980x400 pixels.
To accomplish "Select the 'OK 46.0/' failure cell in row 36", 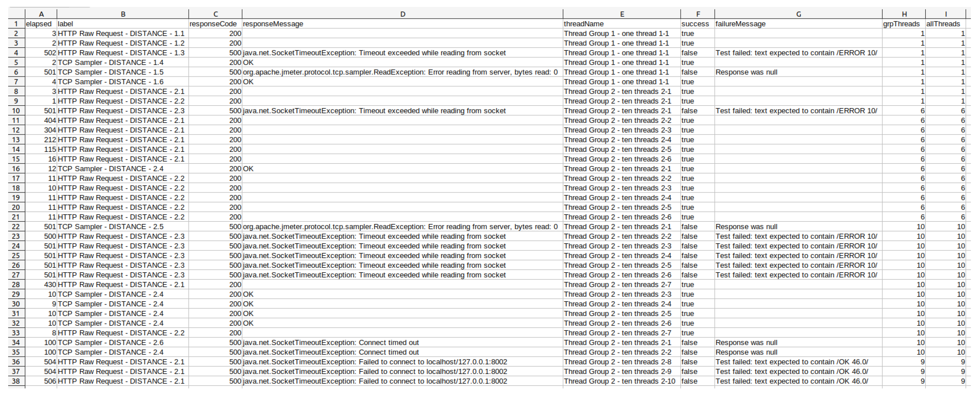I will (x=792, y=362).
